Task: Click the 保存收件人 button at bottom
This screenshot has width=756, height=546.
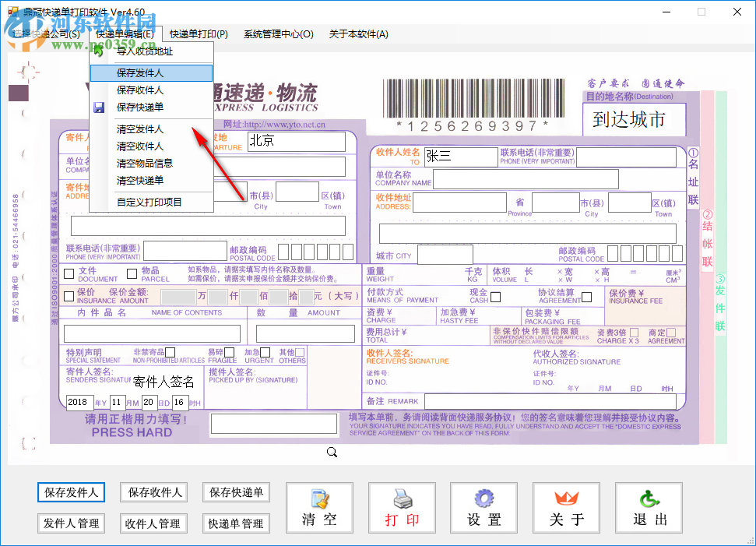Action: pos(153,493)
